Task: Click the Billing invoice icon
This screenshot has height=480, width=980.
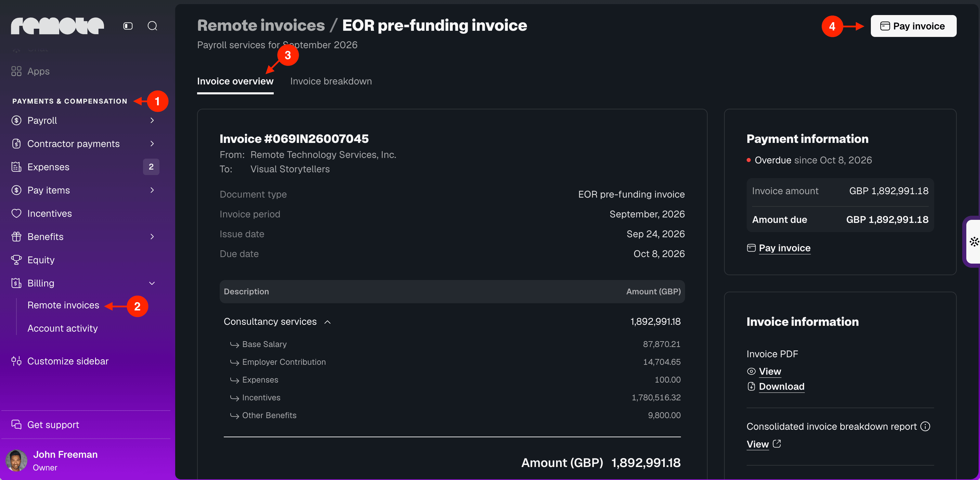Action: click(x=16, y=283)
